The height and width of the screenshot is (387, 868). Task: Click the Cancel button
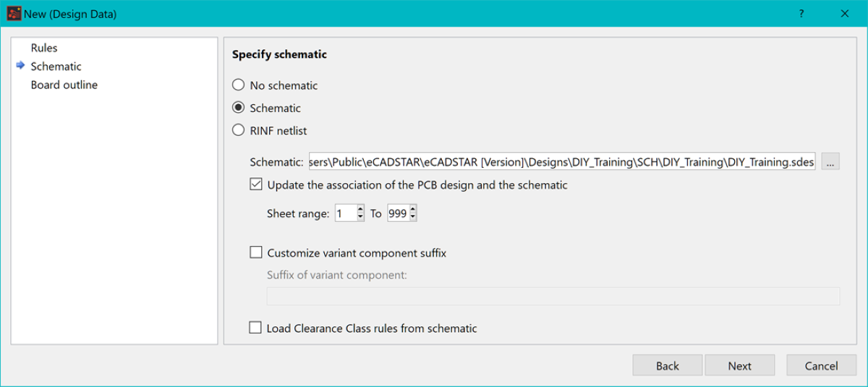[822, 365]
